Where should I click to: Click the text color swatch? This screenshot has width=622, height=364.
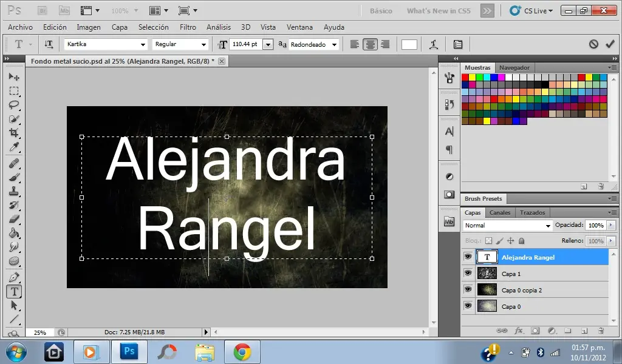(409, 44)
